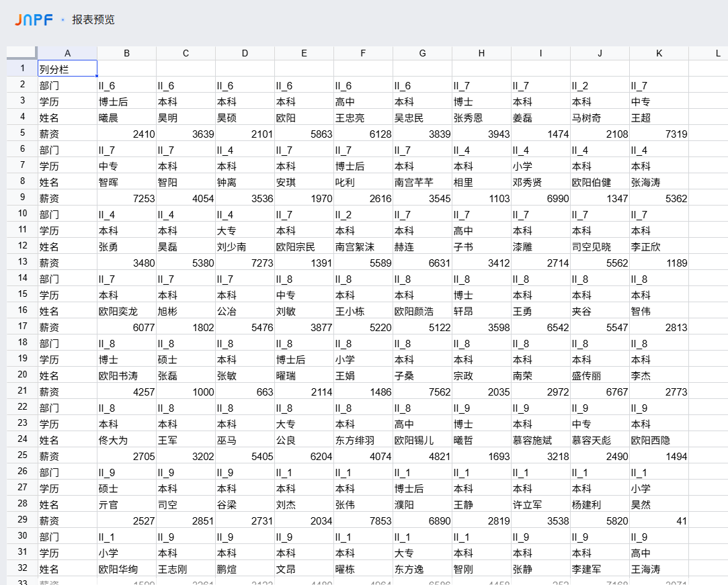Click the cell with name 欧阳伯健
This screenshot has width=728, height=585.
tap(600, 182)
